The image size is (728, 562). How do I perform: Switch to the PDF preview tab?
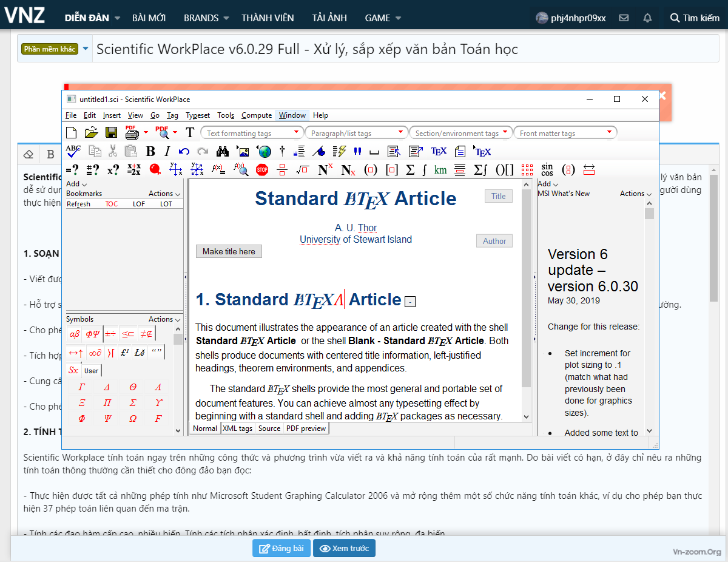[x=306, y=428]
